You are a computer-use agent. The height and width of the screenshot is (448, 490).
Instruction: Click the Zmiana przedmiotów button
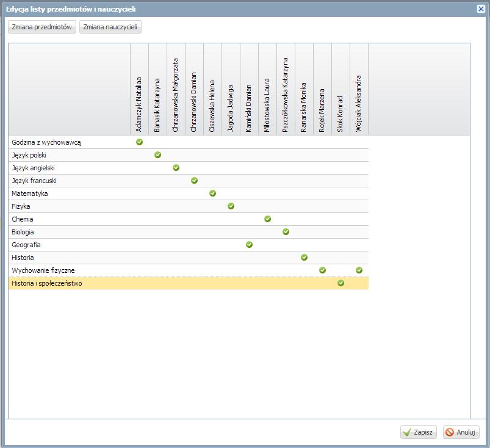coord(42,27)
